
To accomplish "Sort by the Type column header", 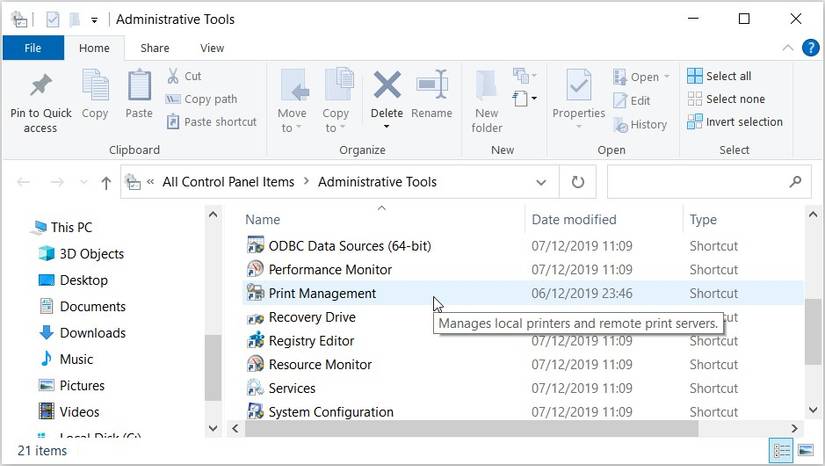I will pyautogui.click(x=703, y=219).
